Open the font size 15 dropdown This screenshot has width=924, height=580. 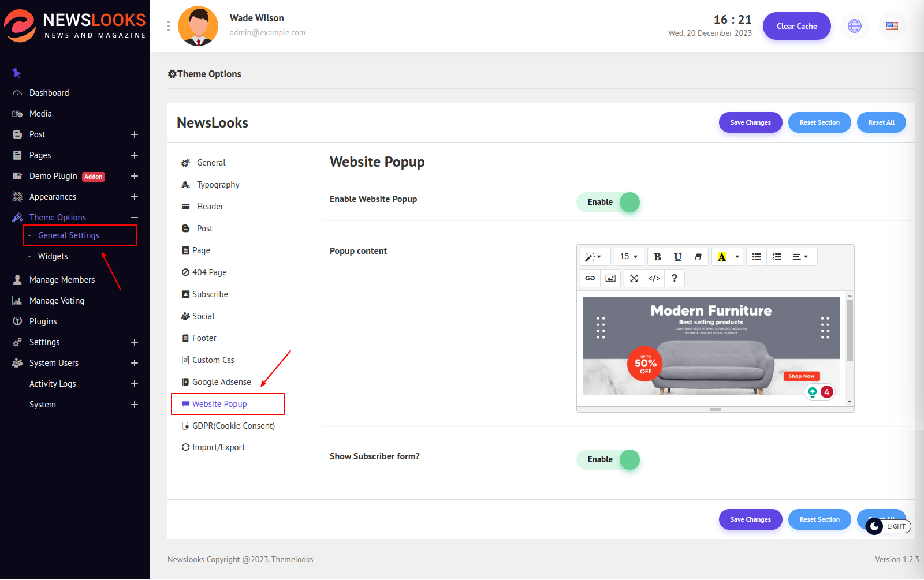(628, 257)
